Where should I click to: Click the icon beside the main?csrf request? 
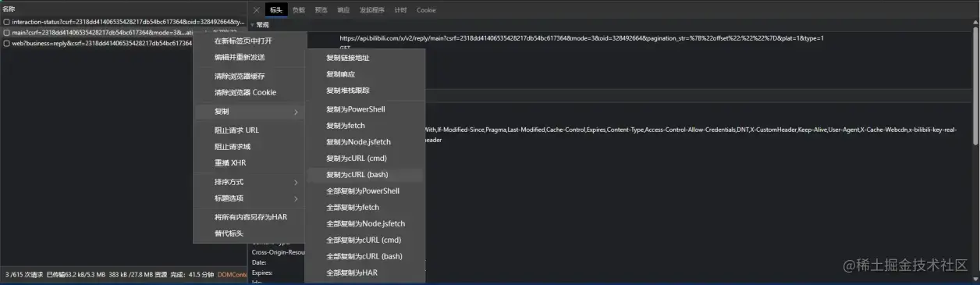click(6, 33)
